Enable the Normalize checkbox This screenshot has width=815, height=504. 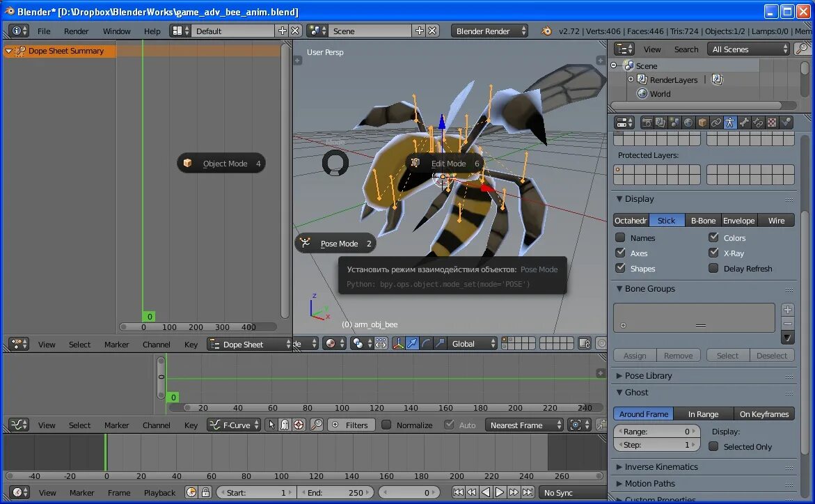(x=386, y=425)
